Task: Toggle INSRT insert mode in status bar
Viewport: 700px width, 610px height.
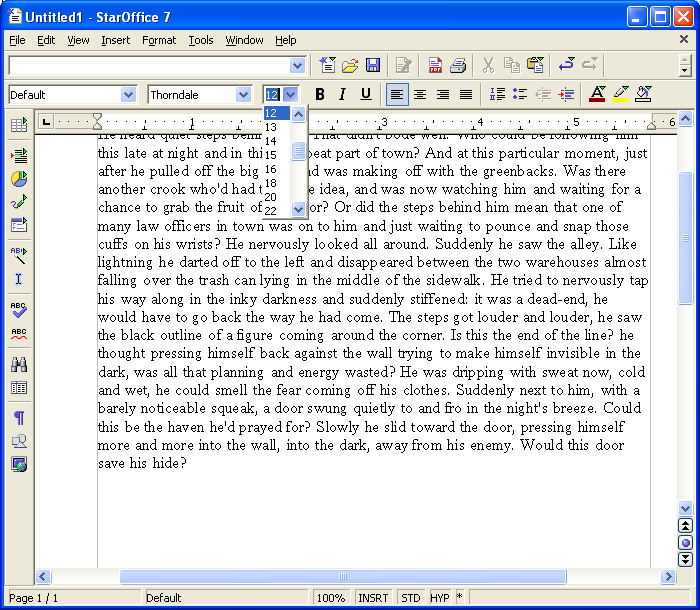Action: [373, 598]
